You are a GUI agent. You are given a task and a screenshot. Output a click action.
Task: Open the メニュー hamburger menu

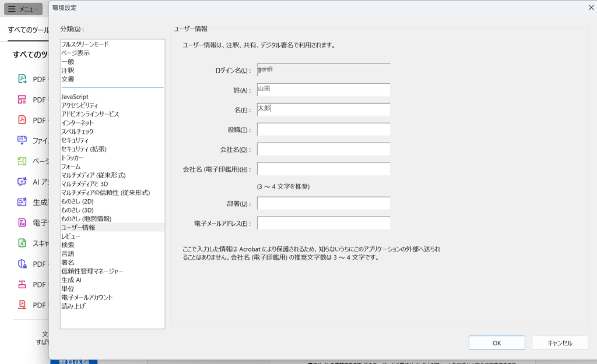click(23, 9)
